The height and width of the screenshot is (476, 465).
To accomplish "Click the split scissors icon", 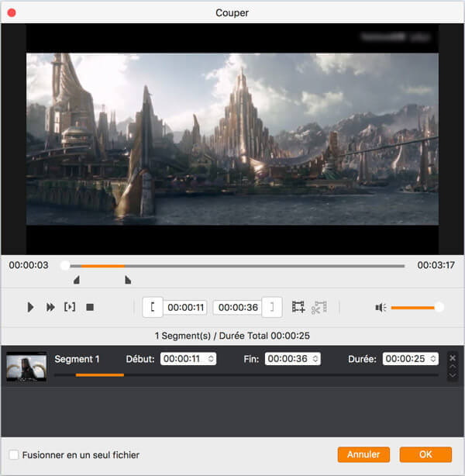I will coord(319,307).
